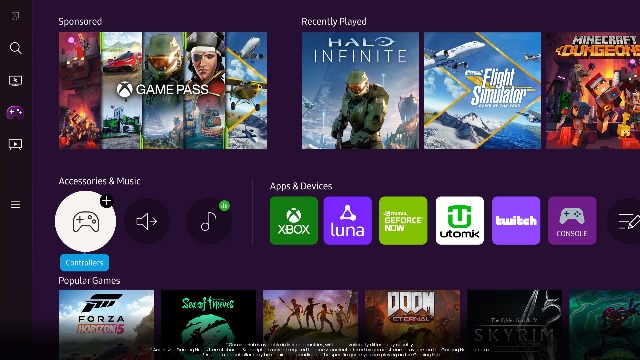Select the Doom Eternal game tile
640x360 pixels.
coord(412,325)
